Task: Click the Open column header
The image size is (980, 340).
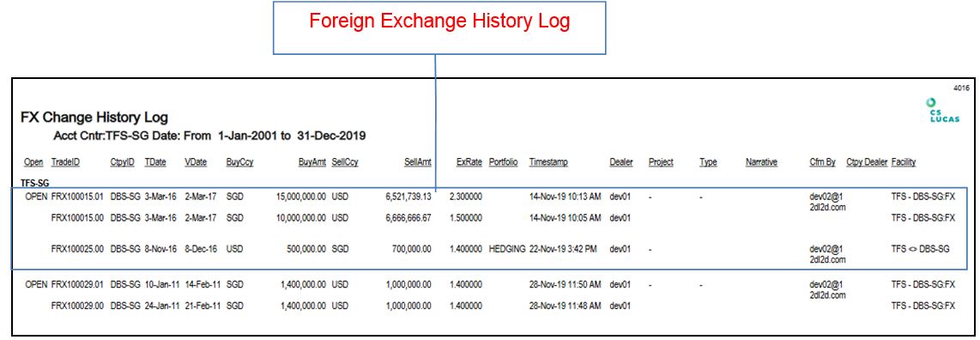Action: pyautogui.click(x=33, y=162)
